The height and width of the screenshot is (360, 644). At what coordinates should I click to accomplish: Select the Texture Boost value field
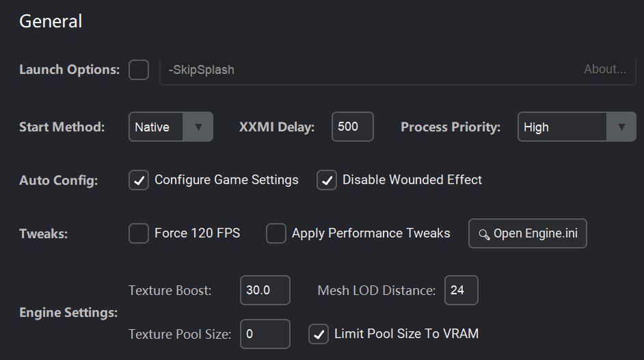pos(265,290)
